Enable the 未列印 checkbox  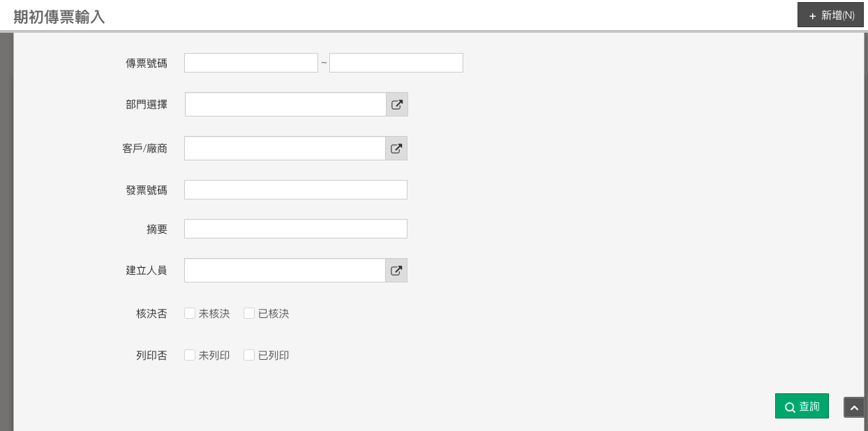click(190, 356)
